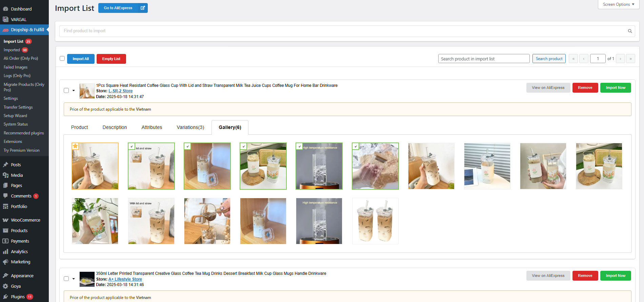Click the Appearance brush icon

5,276
